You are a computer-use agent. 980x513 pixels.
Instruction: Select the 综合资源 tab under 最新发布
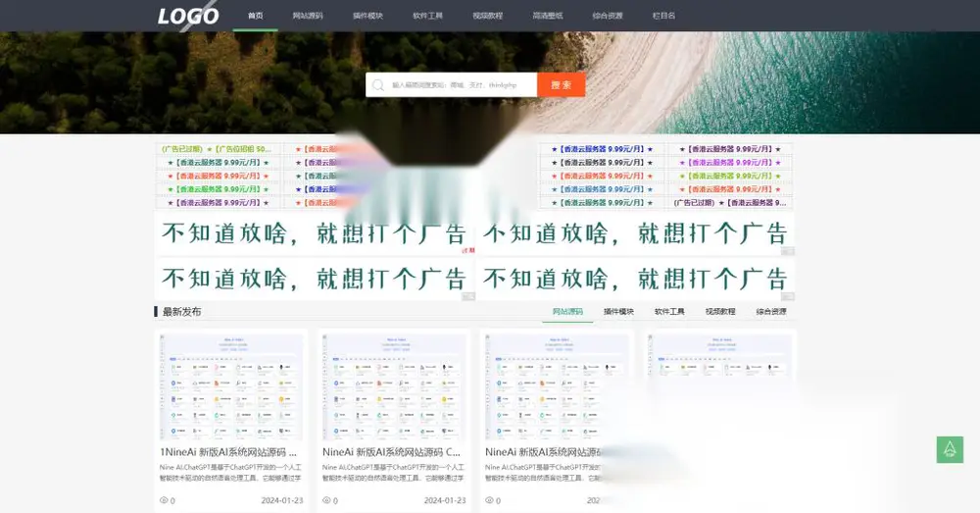click(771, 312)
